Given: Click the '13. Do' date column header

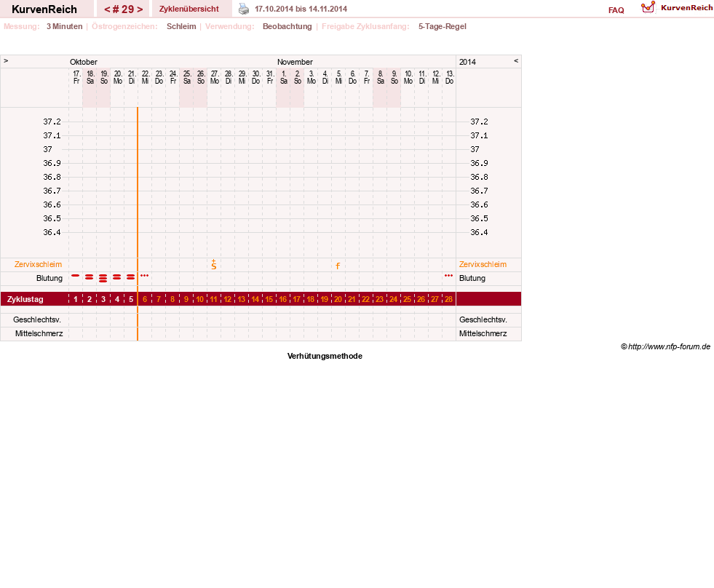Looking at the screenshot, I should [x=450, y=77].
